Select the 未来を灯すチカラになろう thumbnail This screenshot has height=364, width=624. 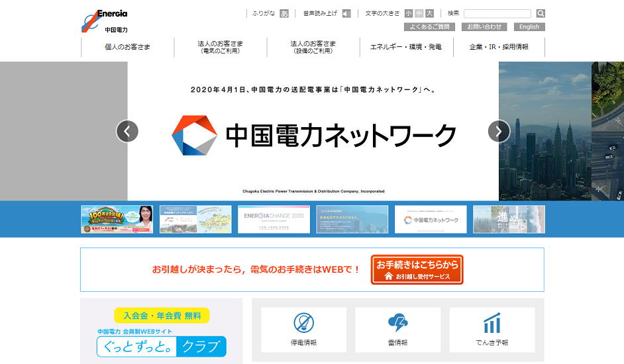click(352, 219)
